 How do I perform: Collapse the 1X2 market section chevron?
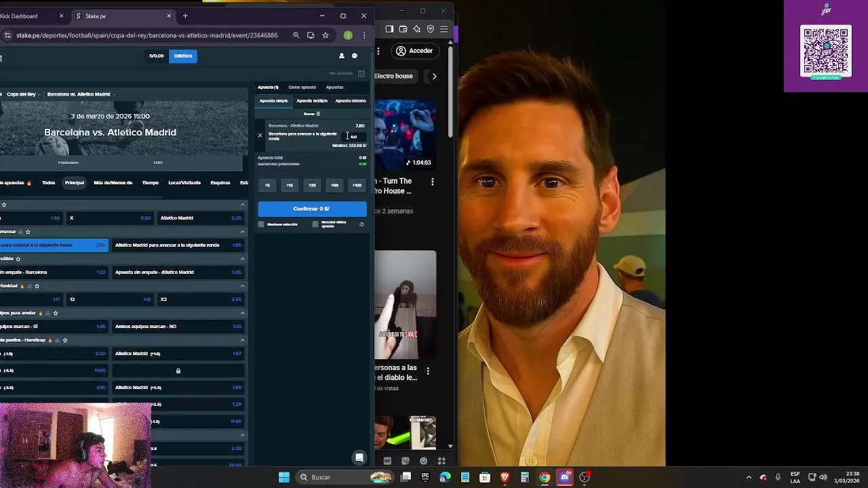[242, 205]
